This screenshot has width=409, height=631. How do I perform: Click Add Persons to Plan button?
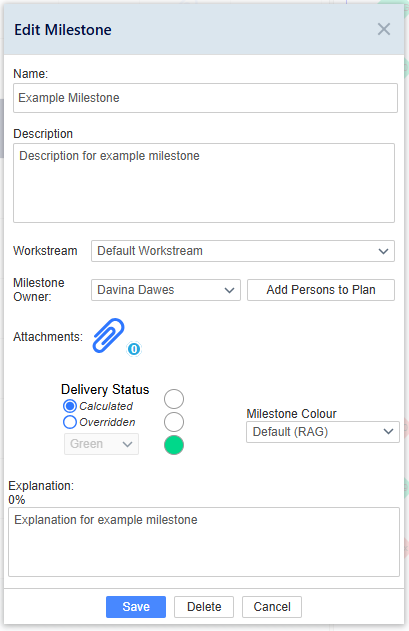pos(321,290)
